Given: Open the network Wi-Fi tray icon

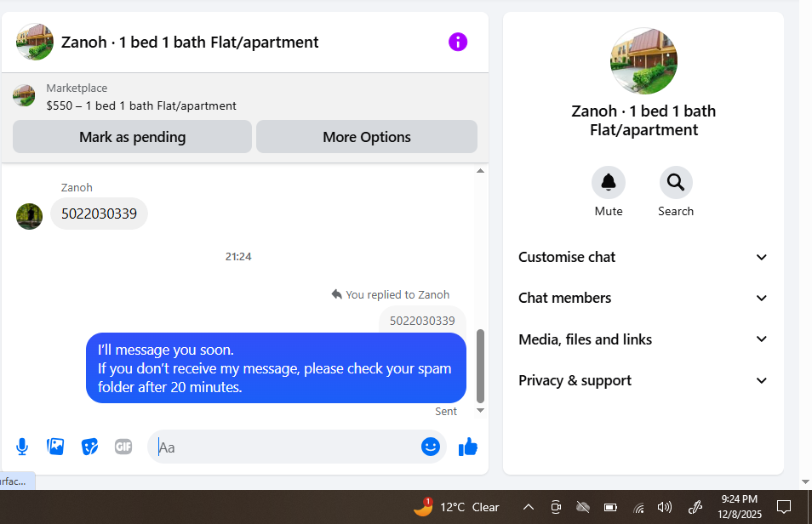Looking at the screenshot, I should click(x=639, y=508).
